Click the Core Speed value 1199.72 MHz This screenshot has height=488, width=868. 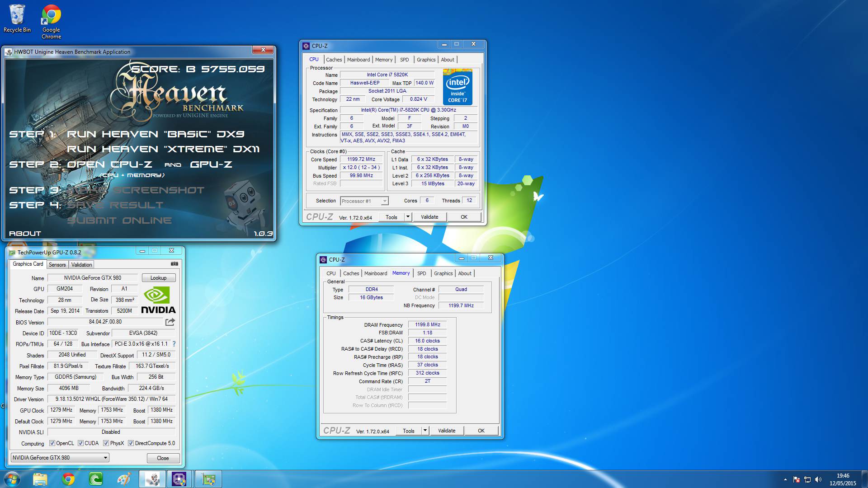[x=361, y=160]
